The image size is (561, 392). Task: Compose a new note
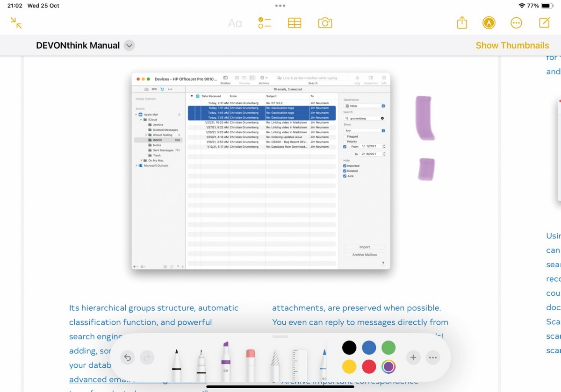pos(544,22)
